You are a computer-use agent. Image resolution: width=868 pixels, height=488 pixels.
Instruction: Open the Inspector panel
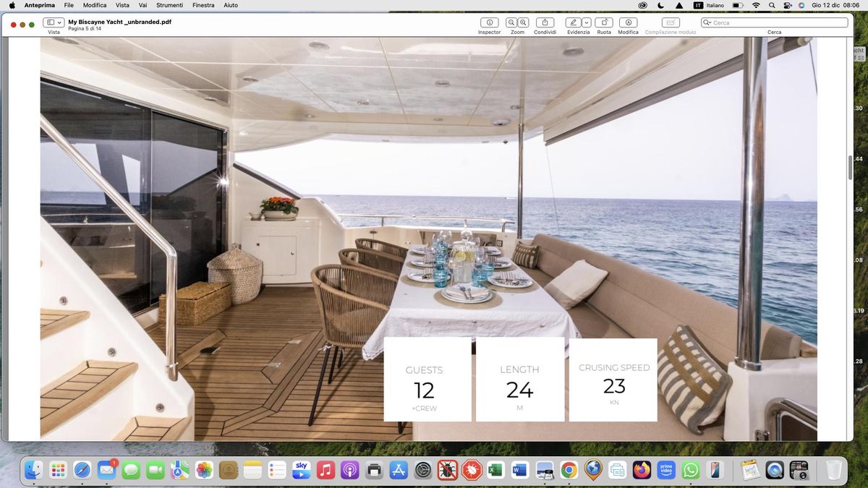pos(489,22)
